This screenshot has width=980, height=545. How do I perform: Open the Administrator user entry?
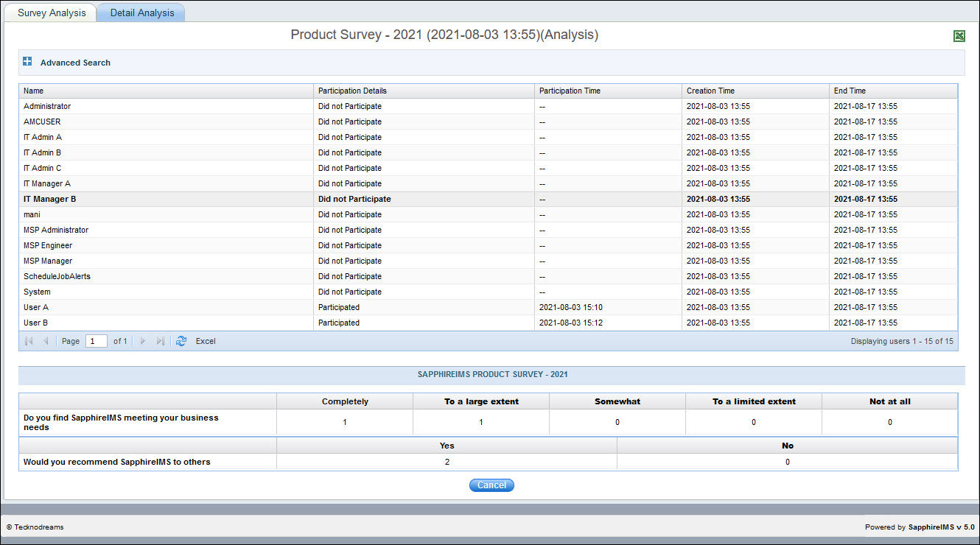[46, 106]
